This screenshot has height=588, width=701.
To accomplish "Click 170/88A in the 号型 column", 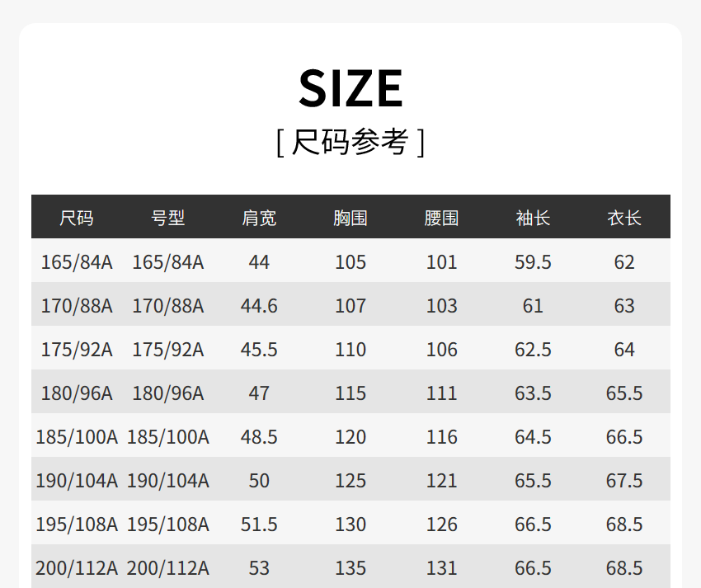I will tap(168, 306).
